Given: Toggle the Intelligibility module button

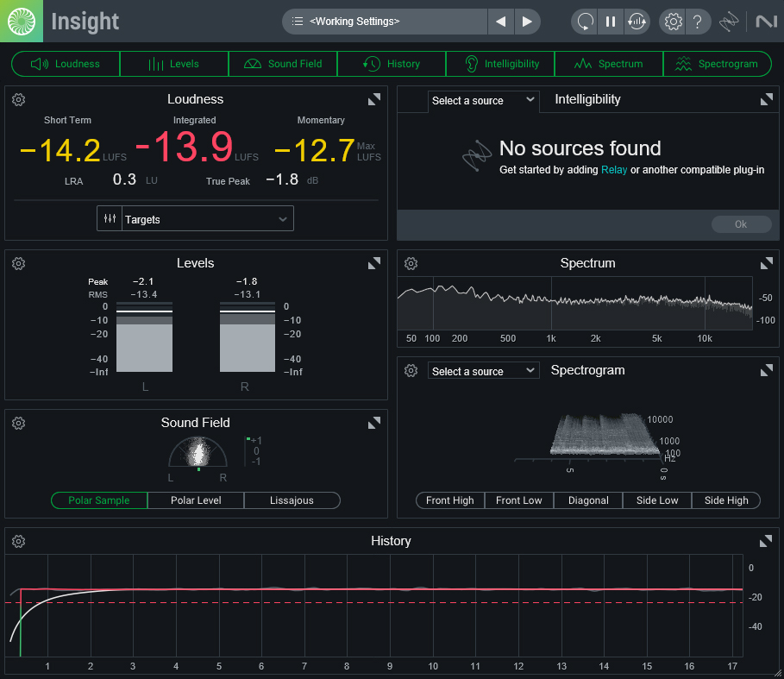Looking at the screenshot, I should [500, 64].
